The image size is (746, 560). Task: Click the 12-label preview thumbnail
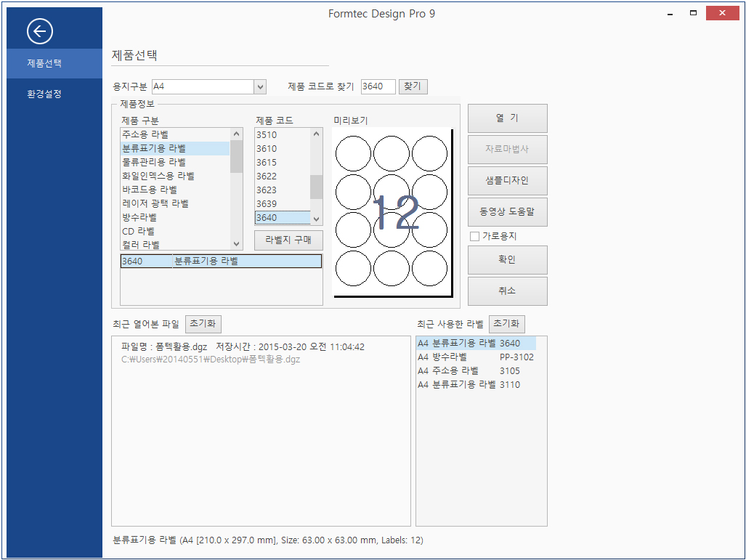click(x=392, y=211)
